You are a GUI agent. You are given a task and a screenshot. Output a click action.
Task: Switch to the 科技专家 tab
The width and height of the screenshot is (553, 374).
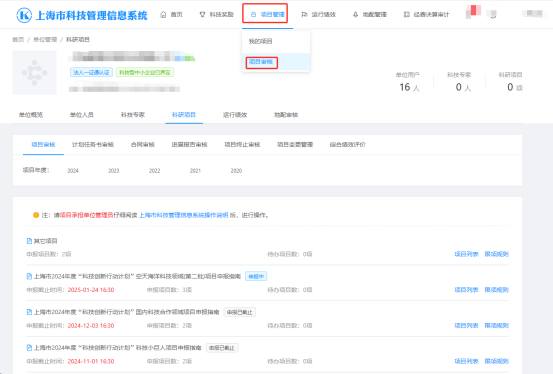133,115
